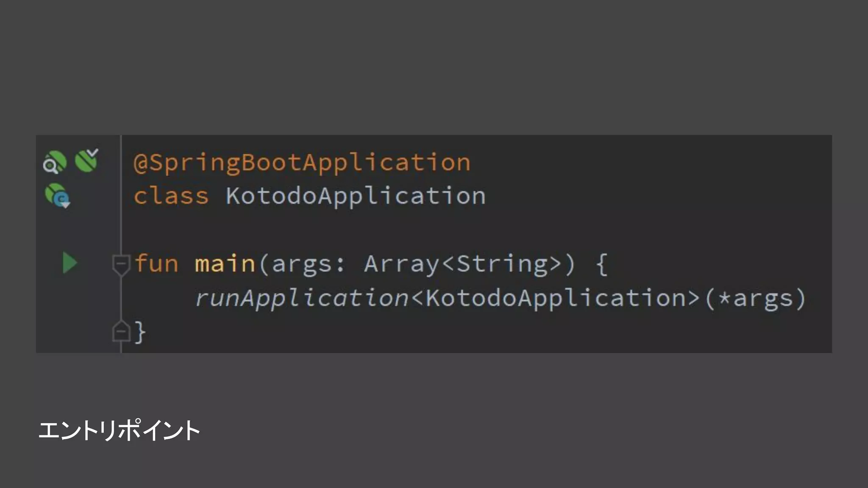Click the @SpringBootApplication annotation

coord(302,163)
